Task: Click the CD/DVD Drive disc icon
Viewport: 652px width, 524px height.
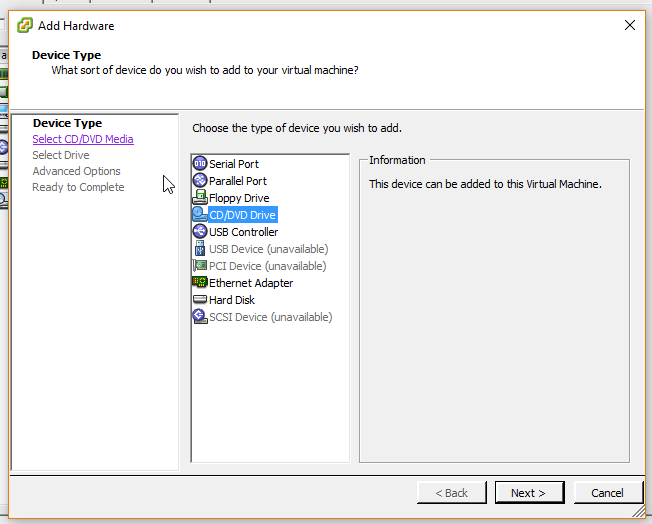Action: 200,215
